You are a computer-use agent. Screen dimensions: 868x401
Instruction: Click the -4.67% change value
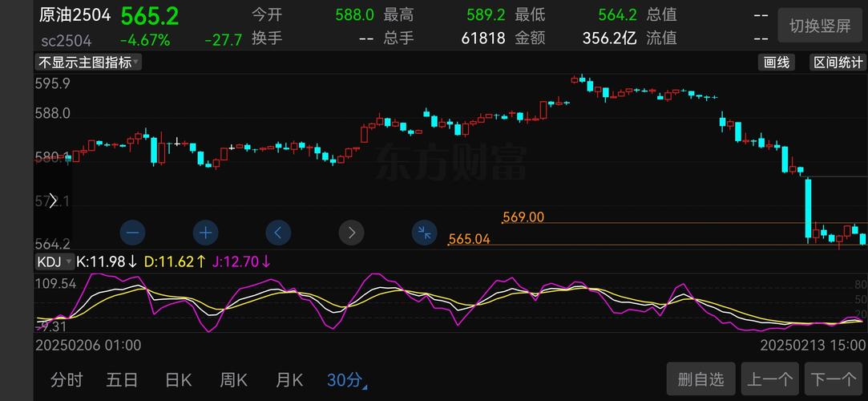tap(145, 40)
